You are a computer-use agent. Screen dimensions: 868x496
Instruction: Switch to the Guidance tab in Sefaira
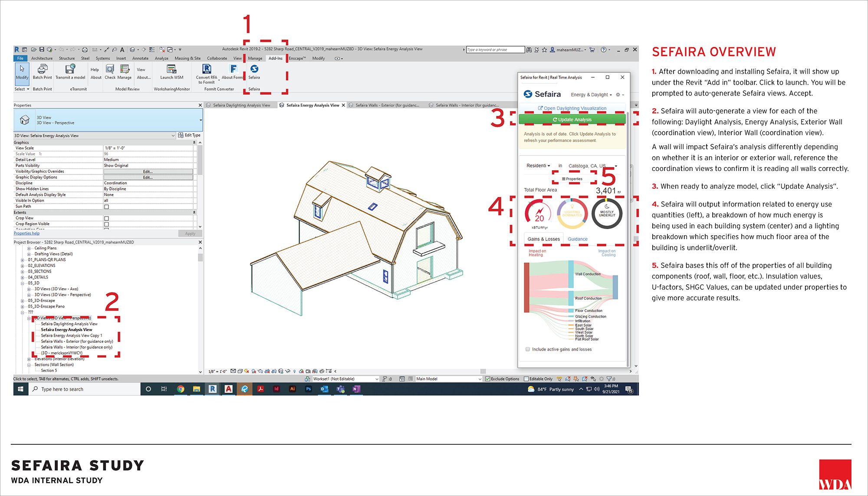pos(578,239)
